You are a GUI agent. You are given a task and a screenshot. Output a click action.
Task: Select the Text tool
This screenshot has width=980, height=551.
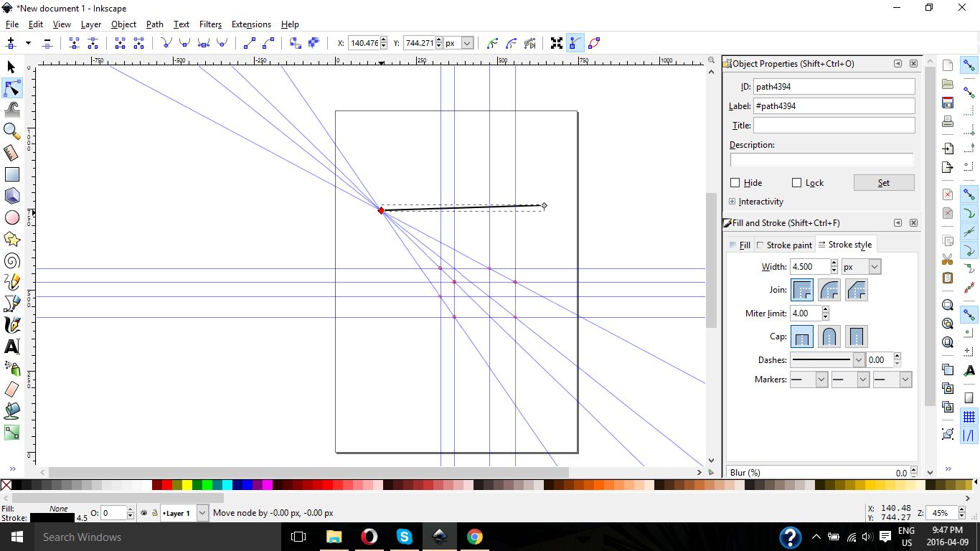pos(11,346)
